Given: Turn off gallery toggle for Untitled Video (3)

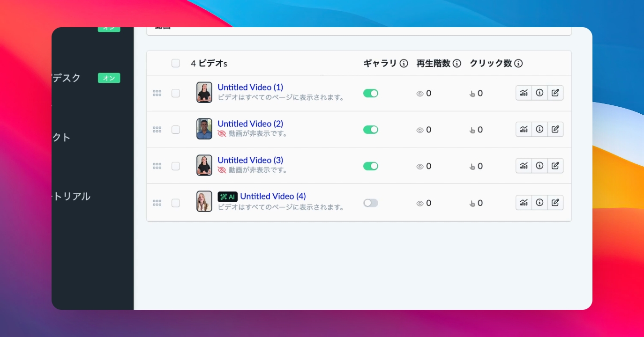Looking at the screenshot, I should pos(371,166).
